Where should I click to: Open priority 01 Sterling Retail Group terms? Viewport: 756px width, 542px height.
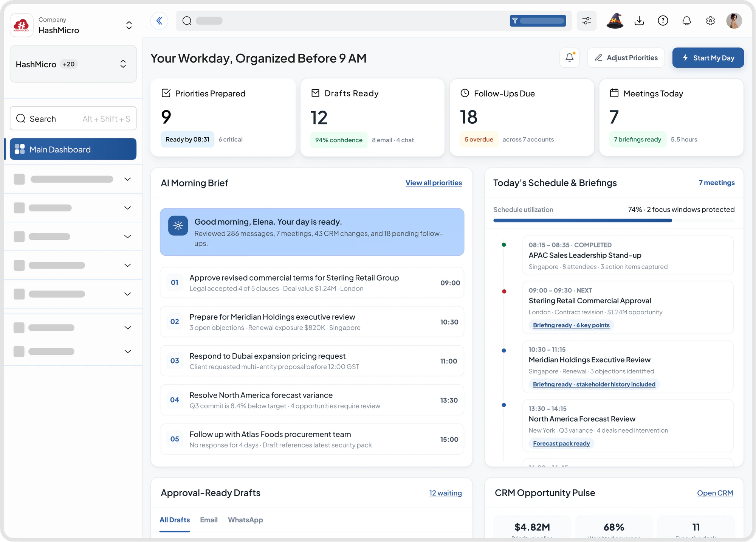(312, 283)
